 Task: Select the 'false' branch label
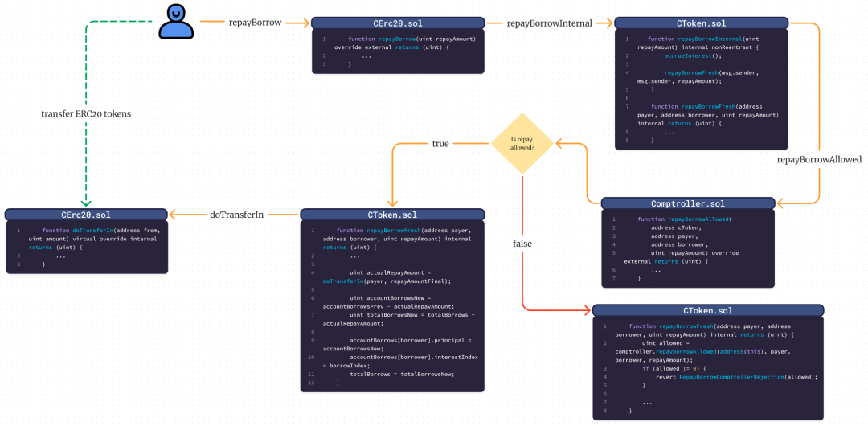(522, 244)
